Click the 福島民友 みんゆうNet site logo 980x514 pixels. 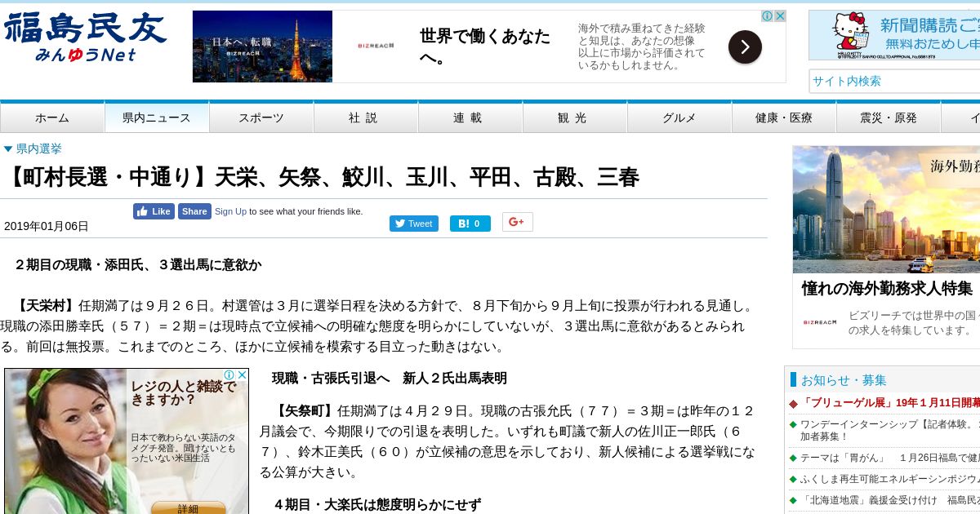[85, 38]
